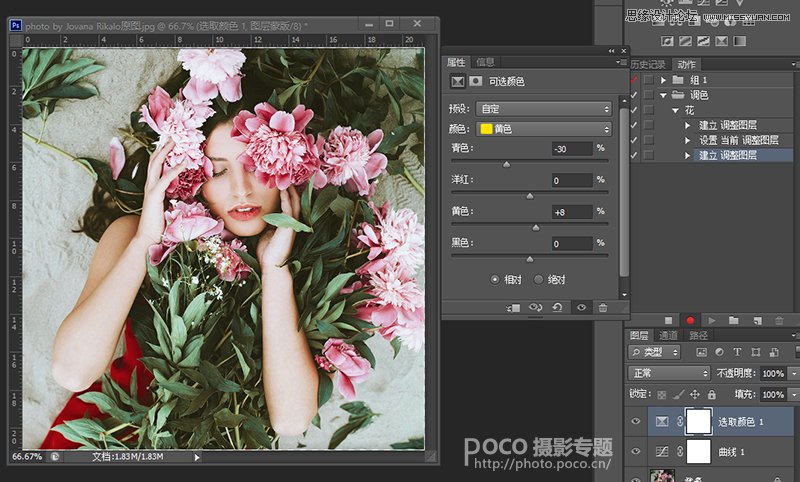This screenshot has height=482, width=800.
Task: Adjust the 青色 cyan slider handle
Action: pyautogui.click(x=506, y=164)
